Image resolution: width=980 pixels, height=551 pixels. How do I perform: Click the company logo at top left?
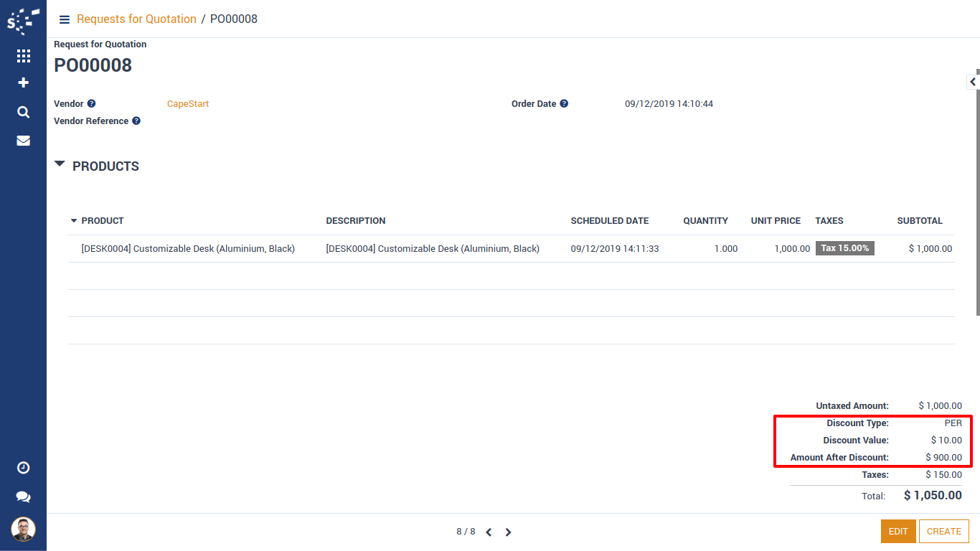tap(23, 22)
